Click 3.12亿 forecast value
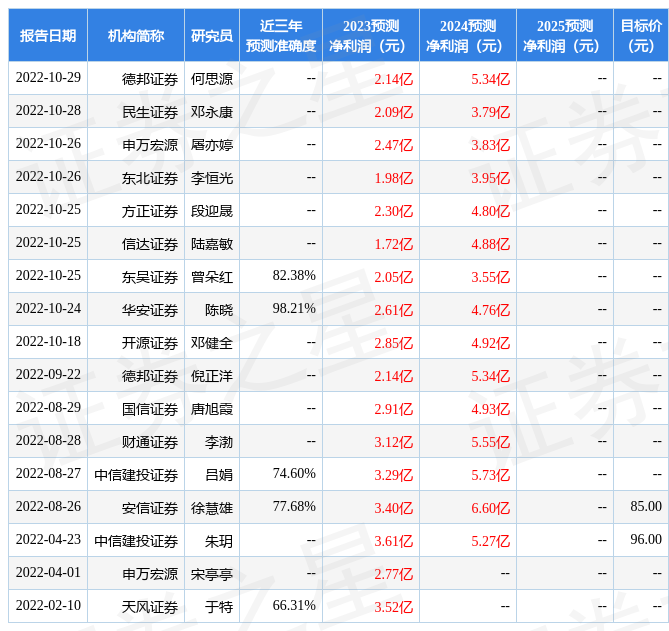 pos(393,442)
